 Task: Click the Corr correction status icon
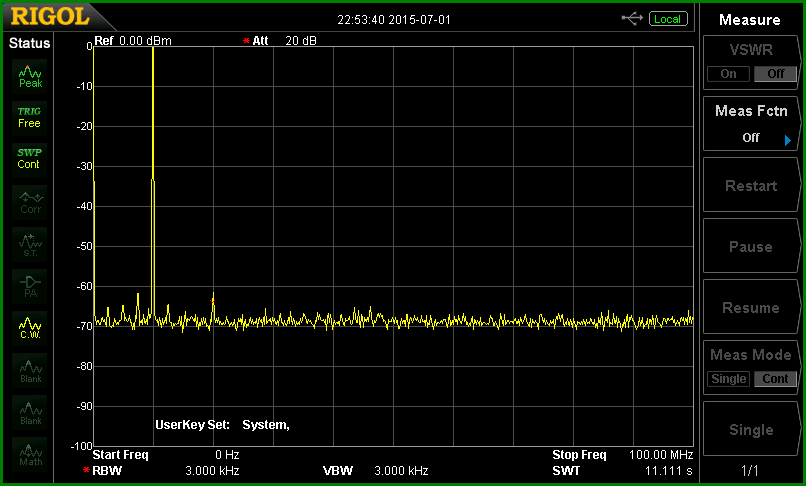[x=30, y=203]
